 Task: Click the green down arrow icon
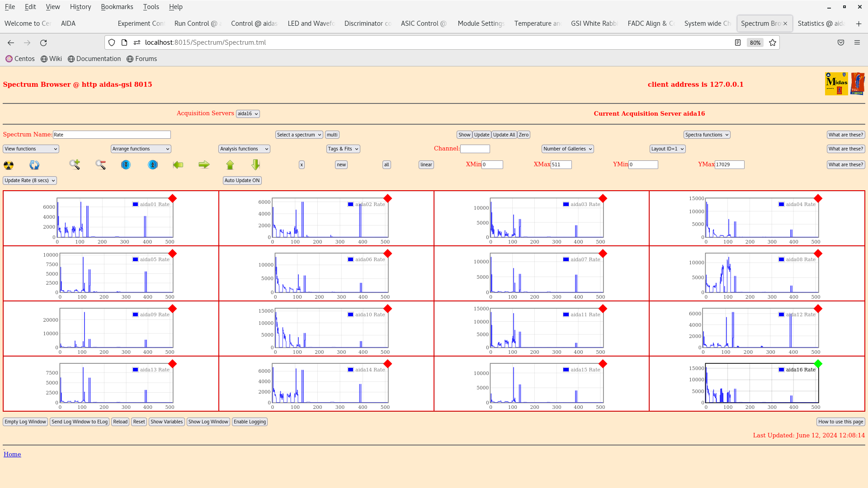(x=255, y=165)
